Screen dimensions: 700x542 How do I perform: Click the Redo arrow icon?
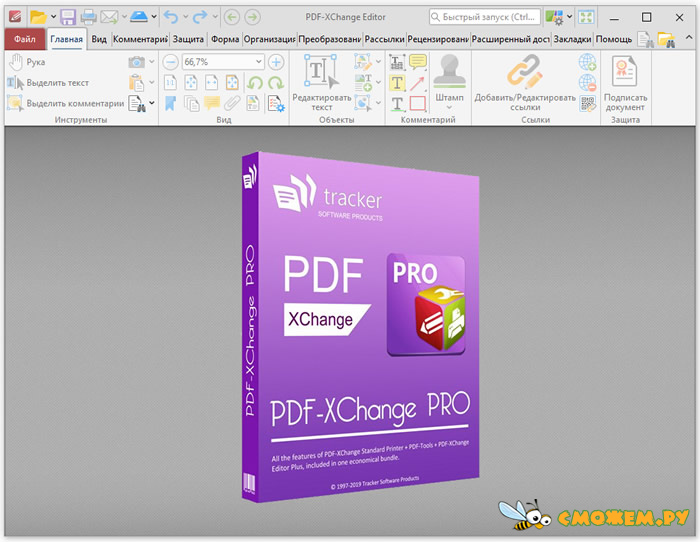point(200,17)
